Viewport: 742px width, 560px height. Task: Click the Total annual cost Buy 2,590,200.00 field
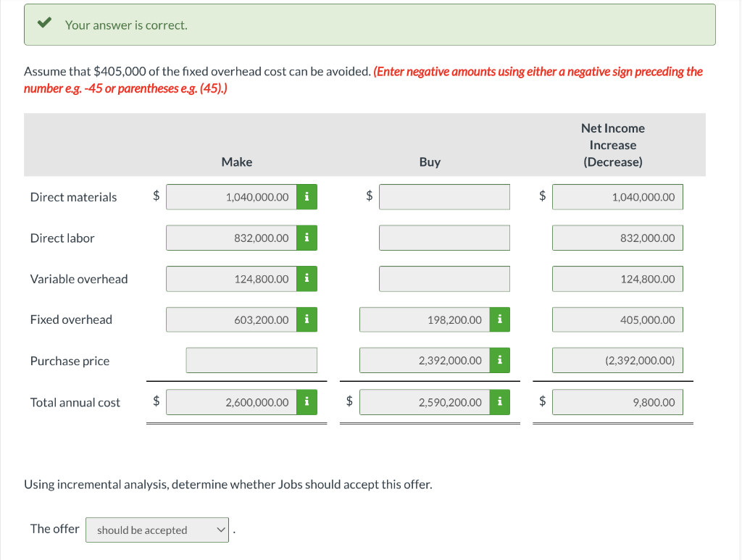425,402
